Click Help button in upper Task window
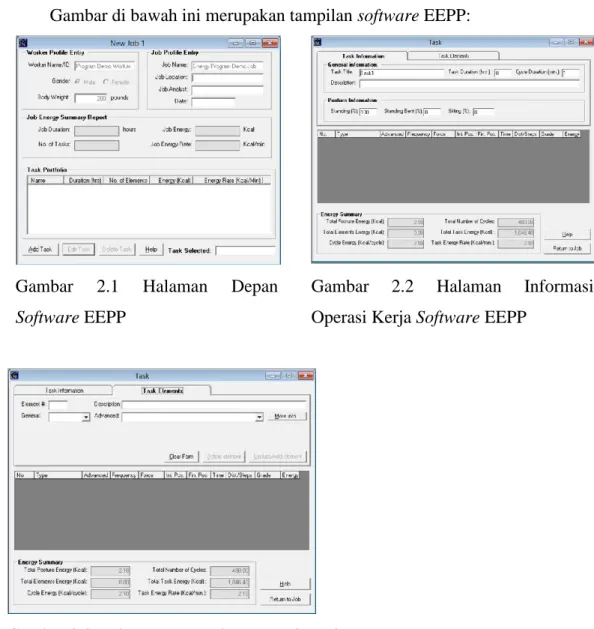This screenshot has height=629, width=594. click(567, 234)
